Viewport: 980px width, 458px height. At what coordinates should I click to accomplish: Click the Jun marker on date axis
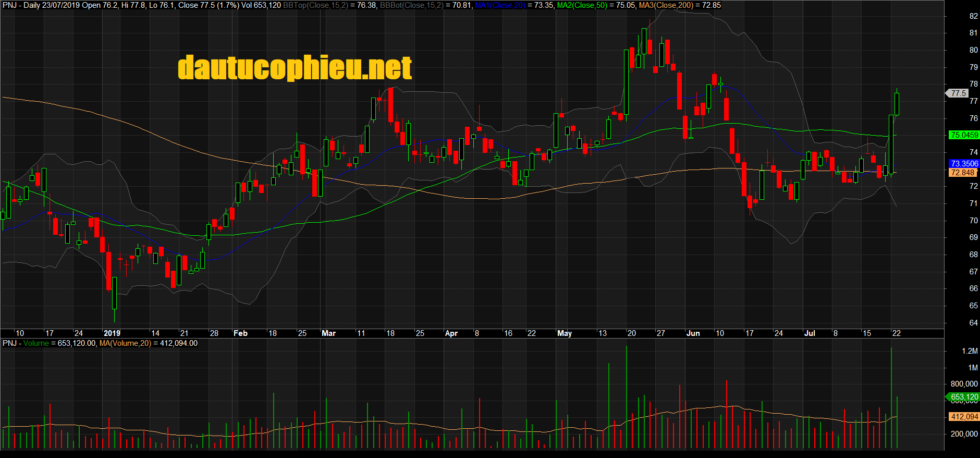pos(693,333)
